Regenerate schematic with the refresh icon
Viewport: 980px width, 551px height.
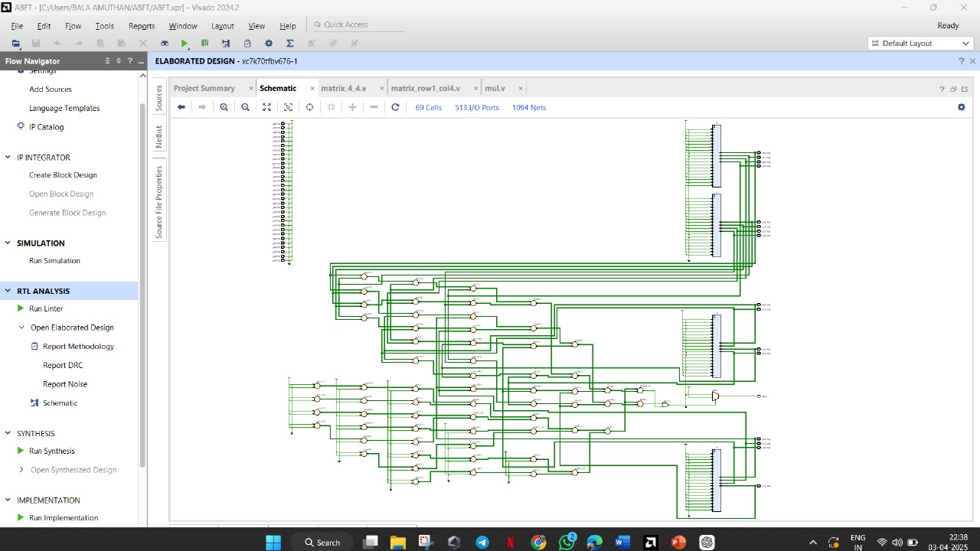click(395, 107)
